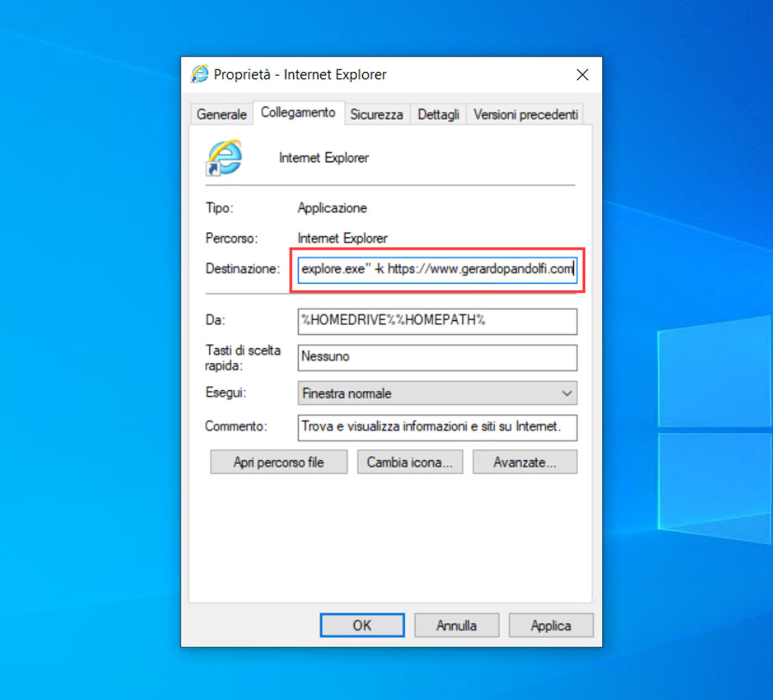The width and height of the screenshot is (773, 700).
Task: Focus the Da field with %HOMEDRIVE%%HOMEPATH%
Action: [x=437, y=321]
